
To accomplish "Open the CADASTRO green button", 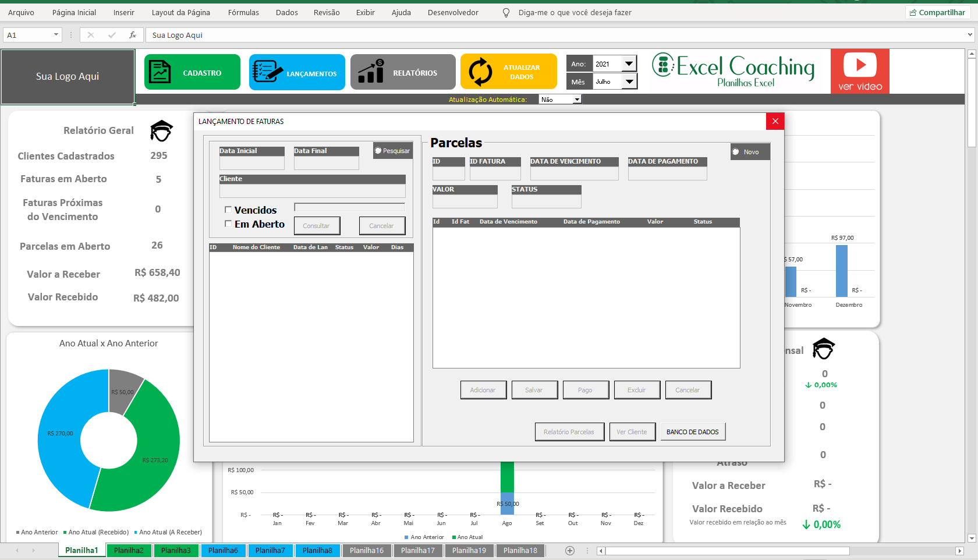I will (x=192, y=72).
